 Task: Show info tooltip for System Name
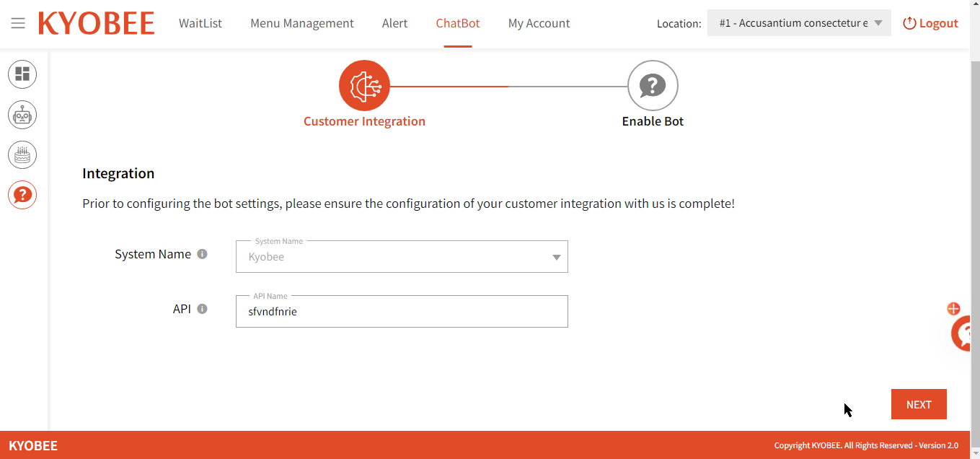pyautogui.click(x=203, y=254)
